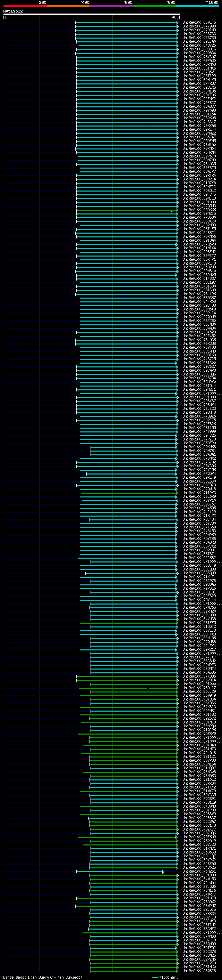Click the green alignment bar for UniRef100_Q1IPV3
This screenshot has height=980, width=222.
point(129,493)
